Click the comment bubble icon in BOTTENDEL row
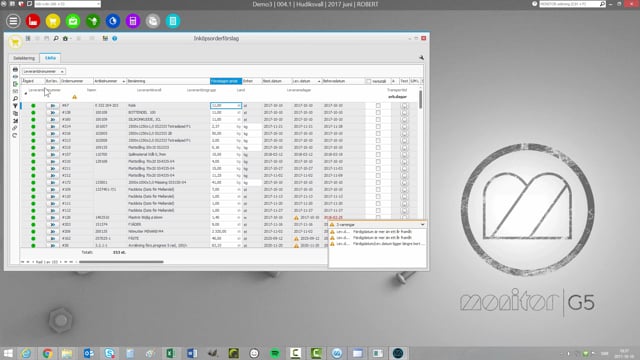The width and height of the screenshot is (640, 360). pyautogui.click(x=404, y=113)
